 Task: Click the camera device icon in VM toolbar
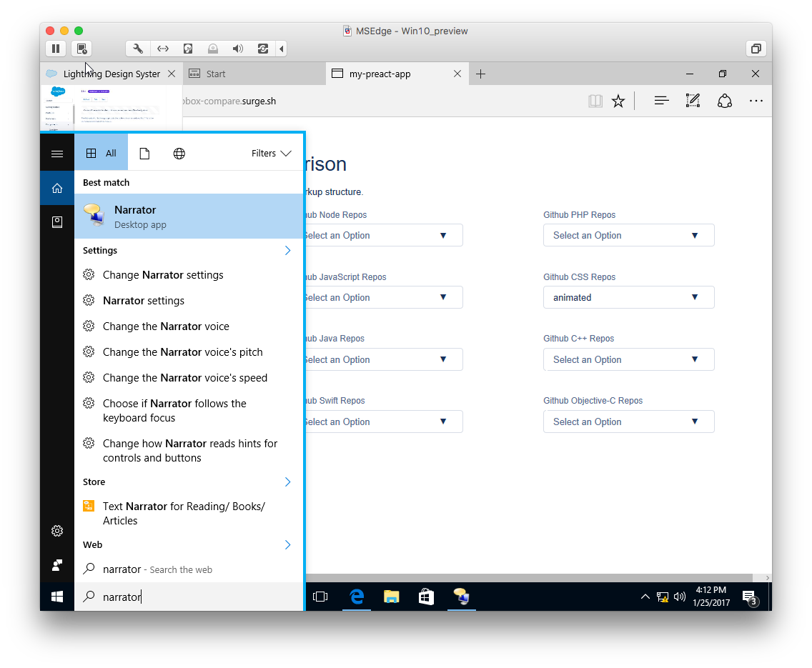tap(213, 49)
